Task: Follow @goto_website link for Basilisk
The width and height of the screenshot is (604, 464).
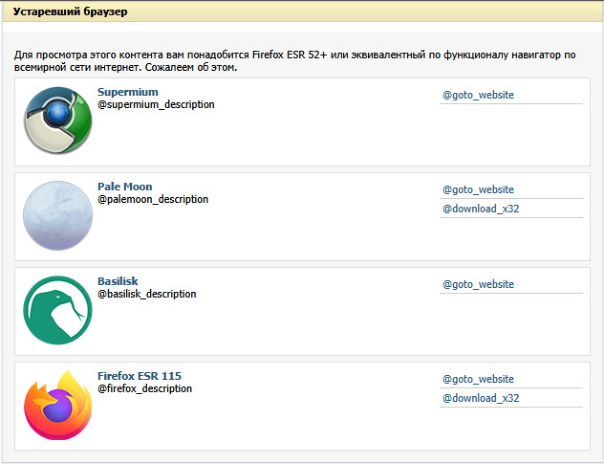Action: tap(478, 285)
